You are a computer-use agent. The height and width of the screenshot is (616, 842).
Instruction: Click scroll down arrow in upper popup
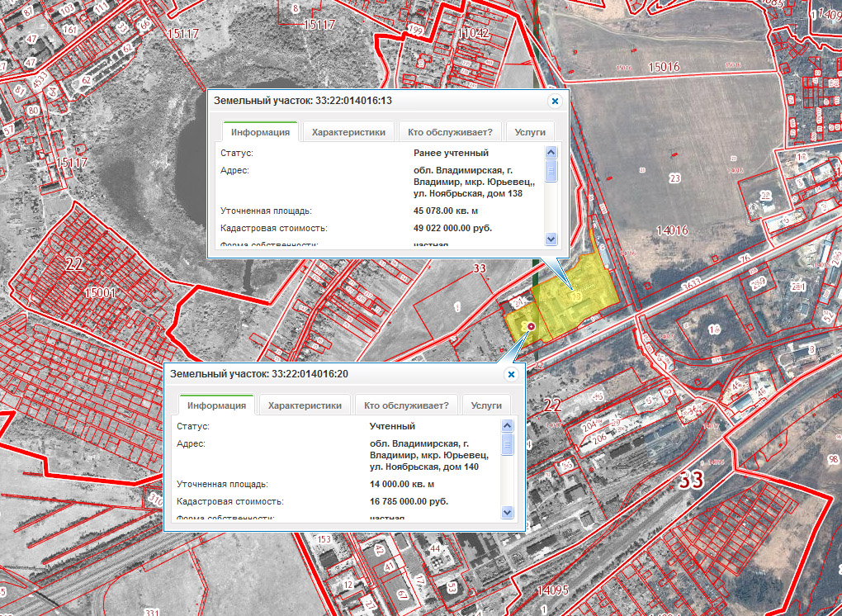click(x=551, y=239)
